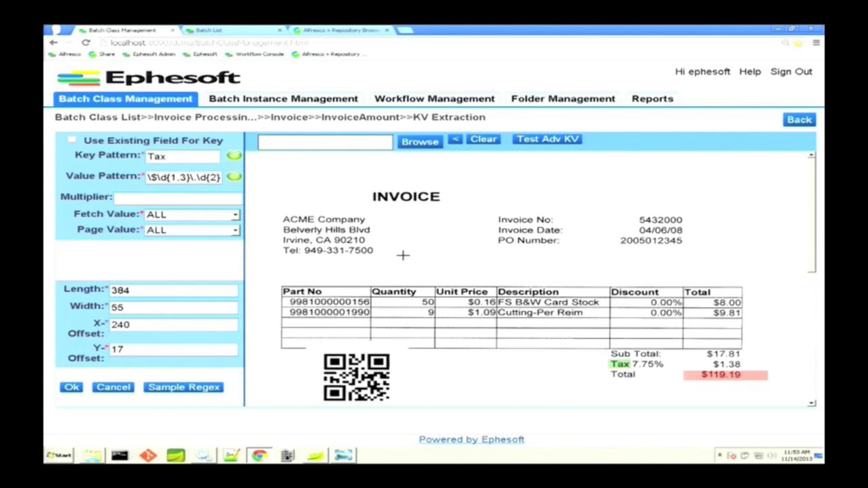Expand the Fetch Value dropdown

(235, 215)
